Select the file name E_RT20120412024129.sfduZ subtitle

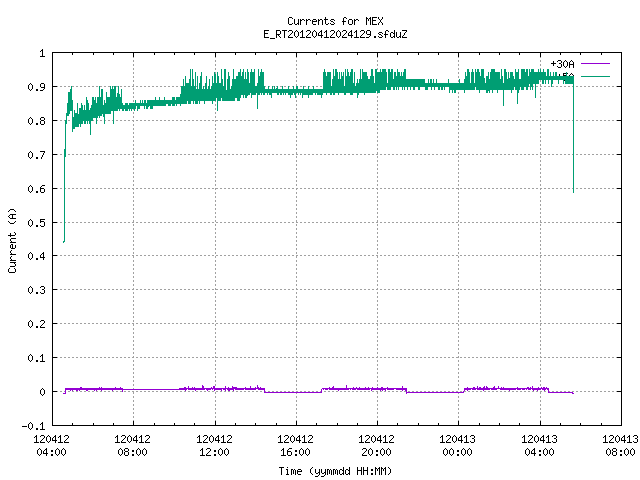point(335,34)
